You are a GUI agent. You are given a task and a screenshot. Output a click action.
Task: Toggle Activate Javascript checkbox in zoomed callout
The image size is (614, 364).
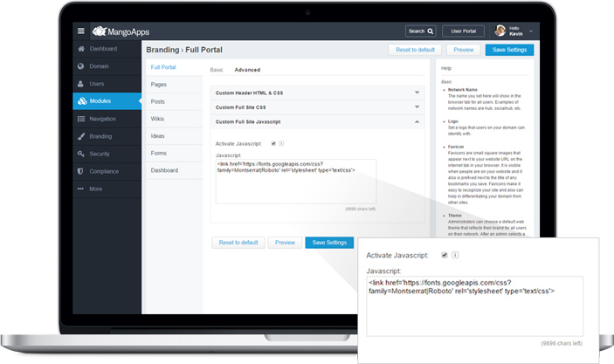tap(445, 255)
